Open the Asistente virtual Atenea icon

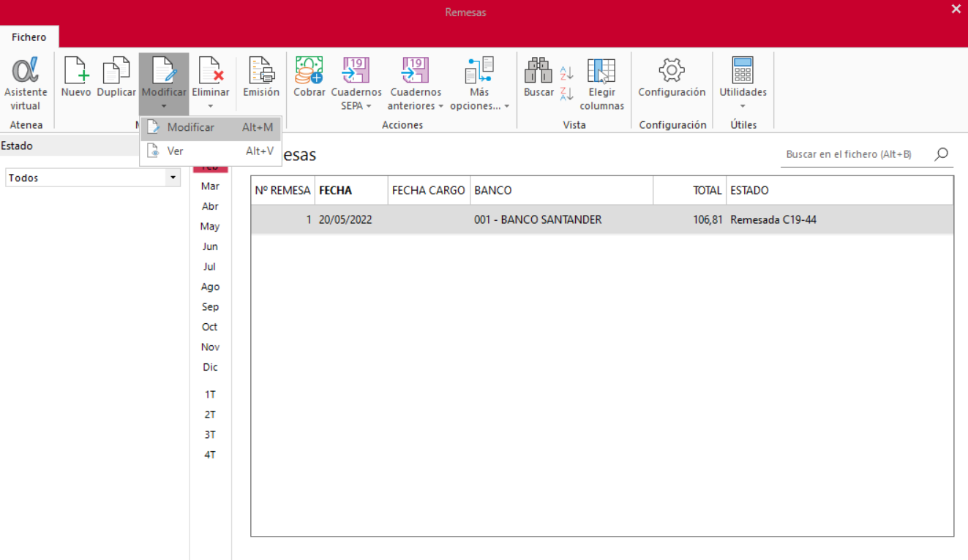[25, 71]
